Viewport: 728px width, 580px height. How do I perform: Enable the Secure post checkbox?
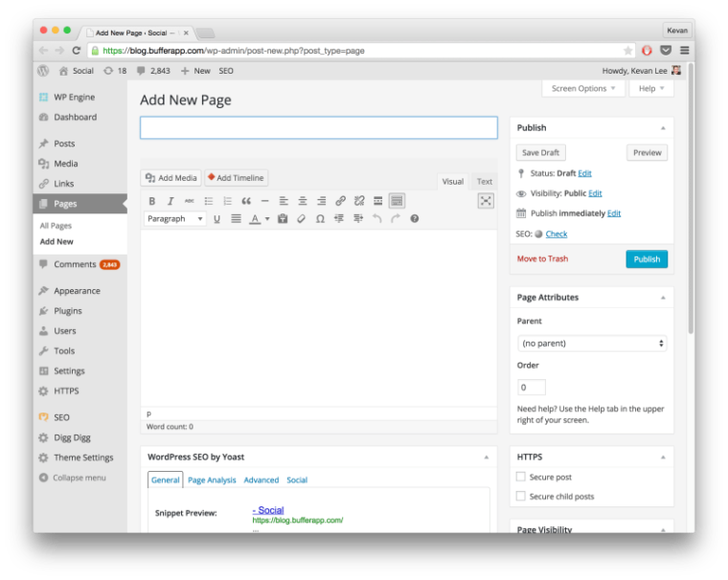tap(521, 477)
